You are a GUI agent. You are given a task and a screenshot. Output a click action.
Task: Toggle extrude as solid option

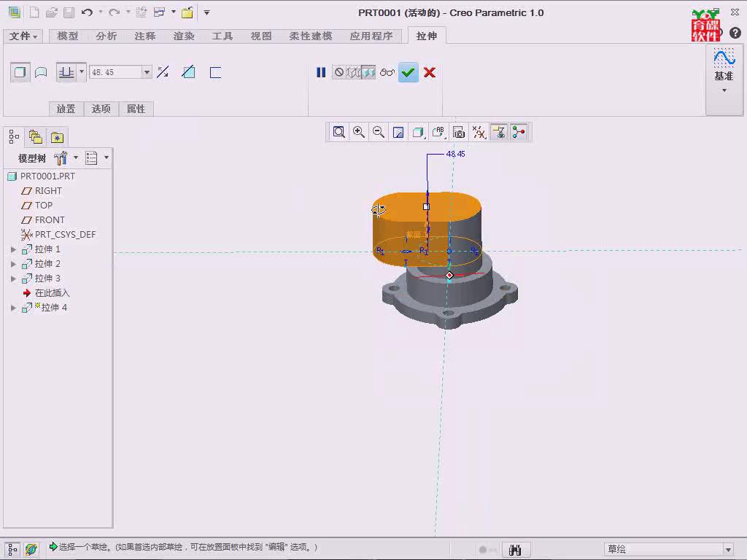tap(20, 72)
